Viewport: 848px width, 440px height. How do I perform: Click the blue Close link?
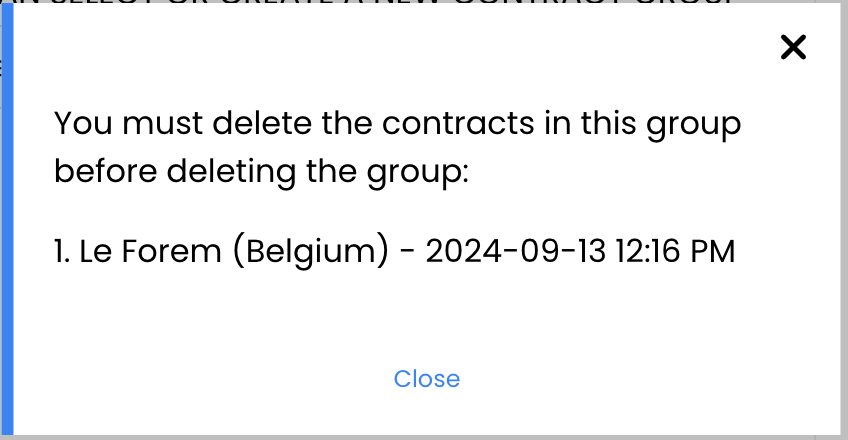[x=427, y=379]
